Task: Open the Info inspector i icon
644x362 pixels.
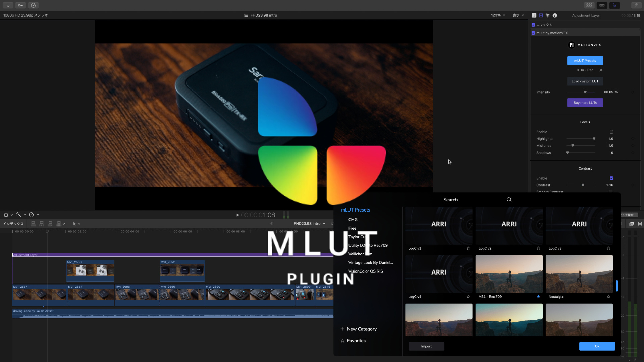Action: click(x=555, y=15)
